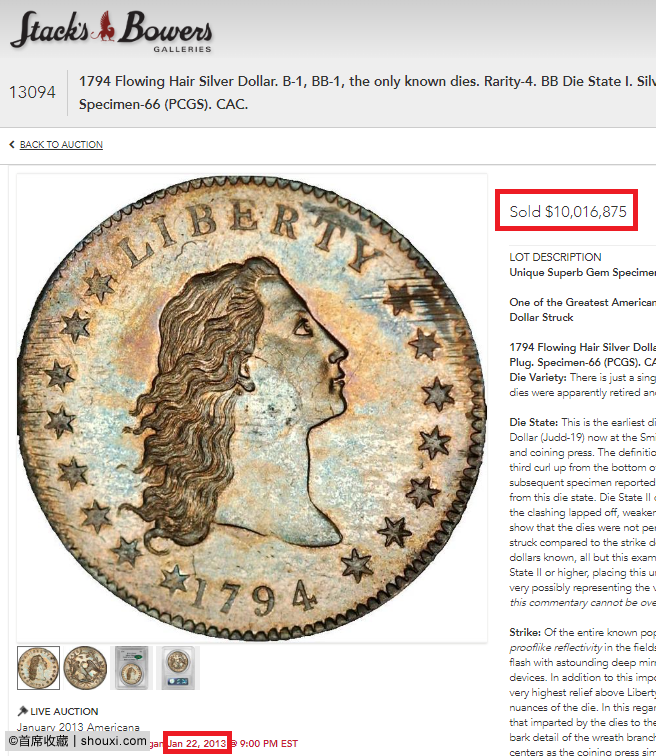Click the red griffin emblem in logo
656x756 pixels.
105,27
